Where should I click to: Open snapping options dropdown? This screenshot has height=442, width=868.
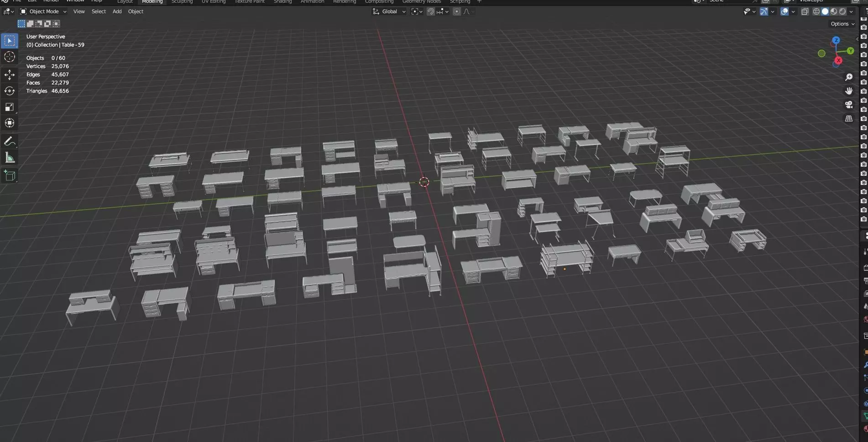(x=443, y=11)
